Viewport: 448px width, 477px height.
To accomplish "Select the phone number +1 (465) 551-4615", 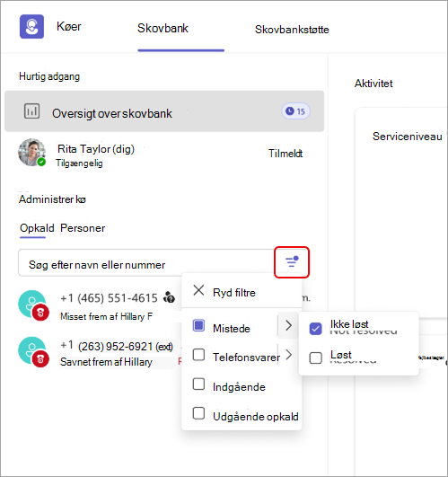I will (109, 298).
